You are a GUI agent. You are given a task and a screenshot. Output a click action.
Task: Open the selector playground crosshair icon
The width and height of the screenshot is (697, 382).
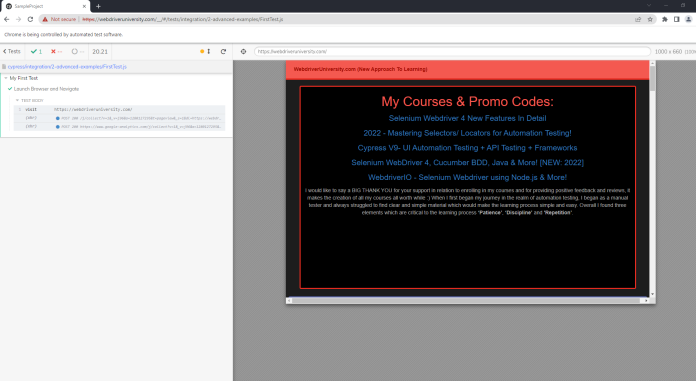244,52
